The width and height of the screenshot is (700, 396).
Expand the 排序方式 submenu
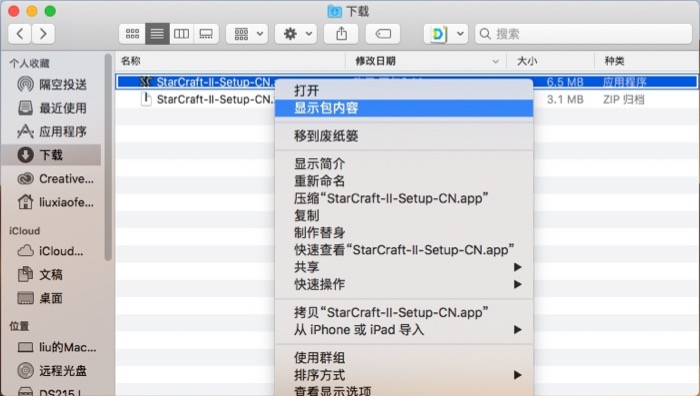click(x=404, y=375)
